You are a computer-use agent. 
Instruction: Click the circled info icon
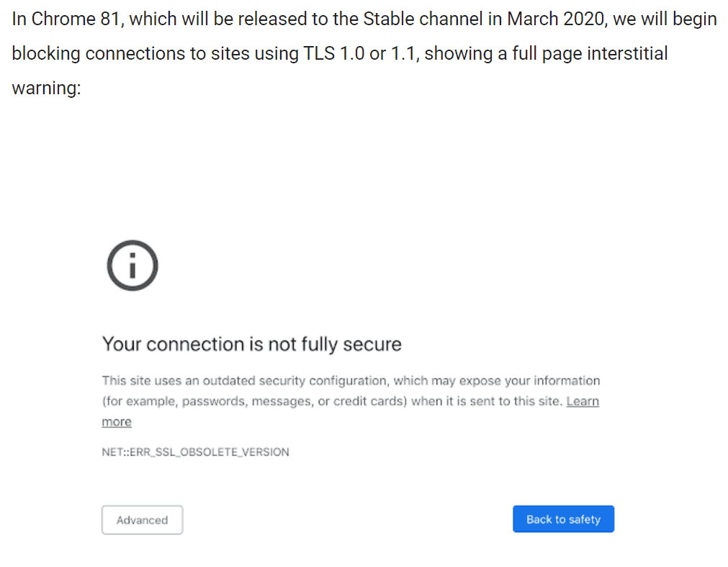pos(132,266)
